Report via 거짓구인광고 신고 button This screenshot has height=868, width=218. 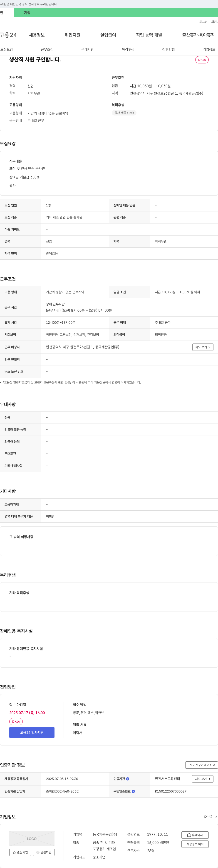201,765
